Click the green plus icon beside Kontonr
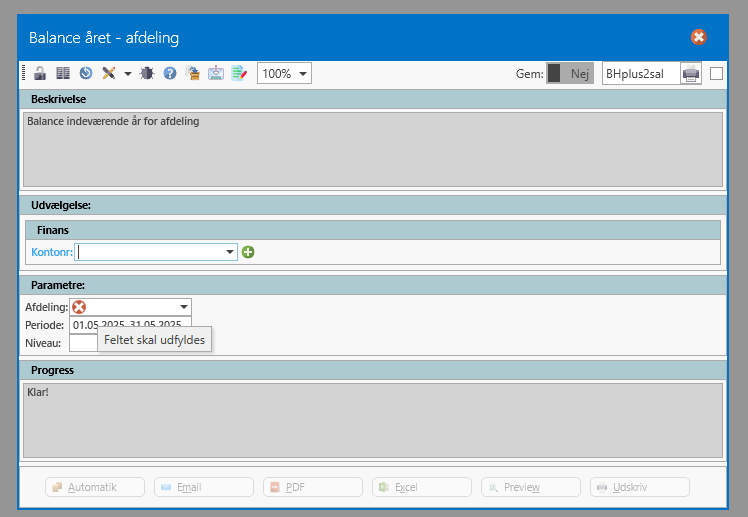This screenshot has width=748, height=517. tap(248, 252)
